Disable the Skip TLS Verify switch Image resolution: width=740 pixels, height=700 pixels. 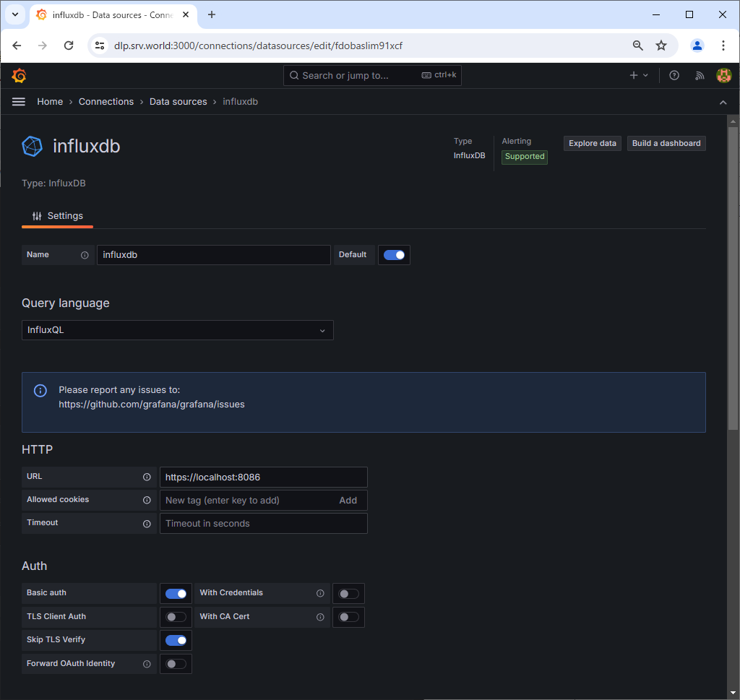176,641
